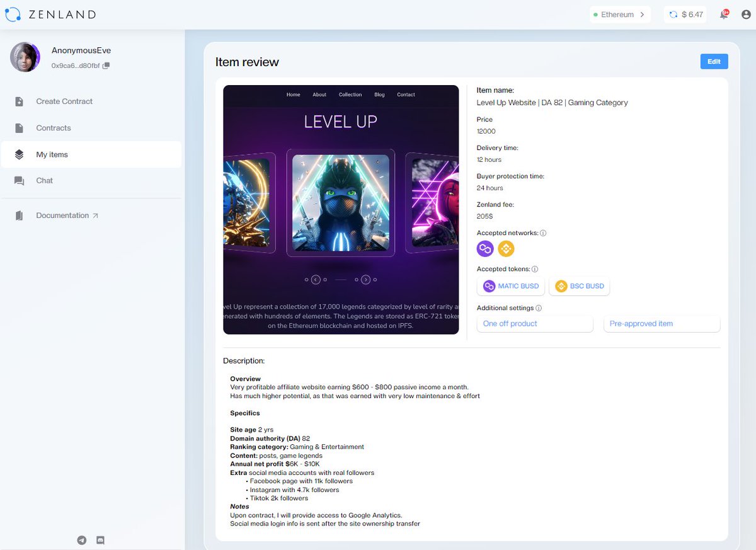Click the preview carousel previous arrow
This screenshot has height=550, width=756.
pos(316,280)
